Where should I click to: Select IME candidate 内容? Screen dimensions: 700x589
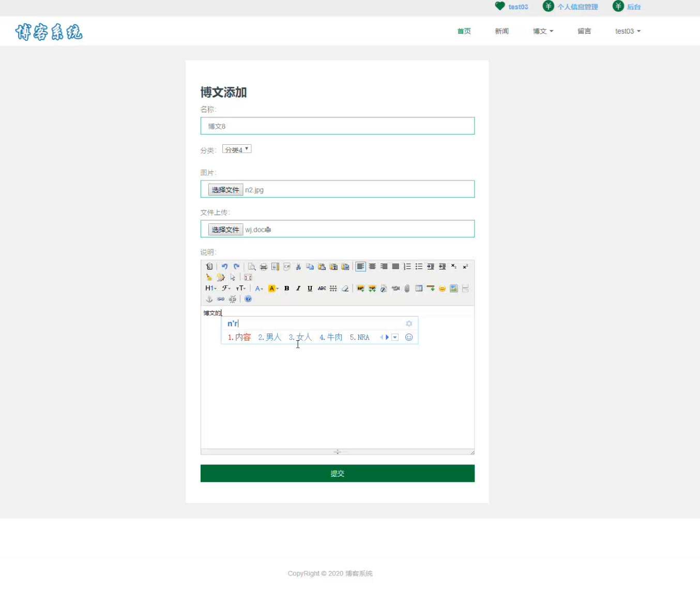pyautogui.click(x=239, y=337)
